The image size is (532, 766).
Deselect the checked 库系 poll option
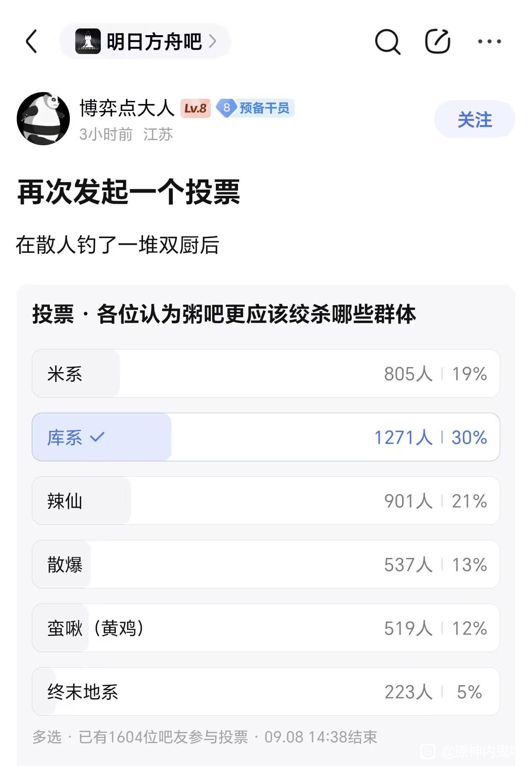click(x=266, y=437)
